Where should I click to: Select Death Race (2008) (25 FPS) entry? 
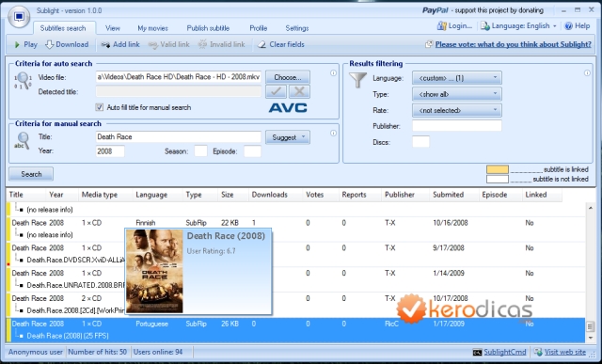[68, 336]
